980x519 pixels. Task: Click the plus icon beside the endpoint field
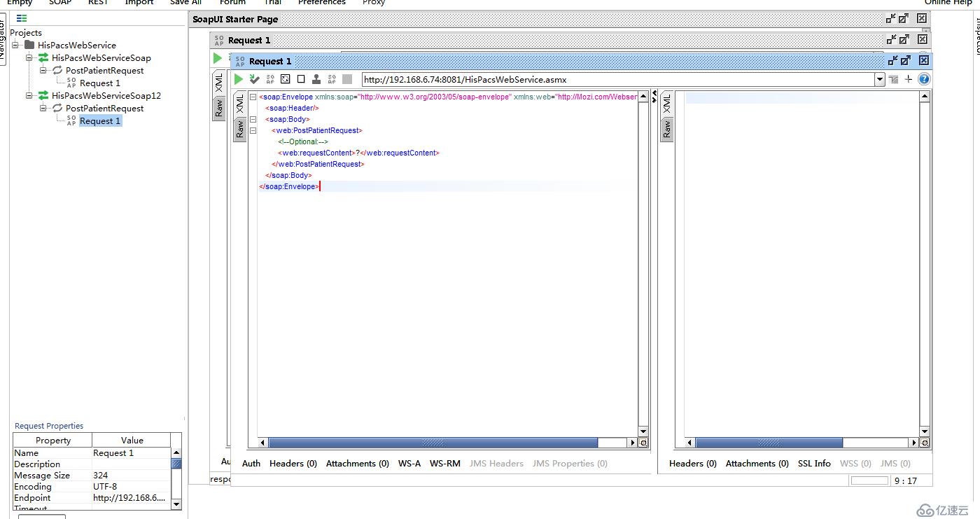[909, 79]
